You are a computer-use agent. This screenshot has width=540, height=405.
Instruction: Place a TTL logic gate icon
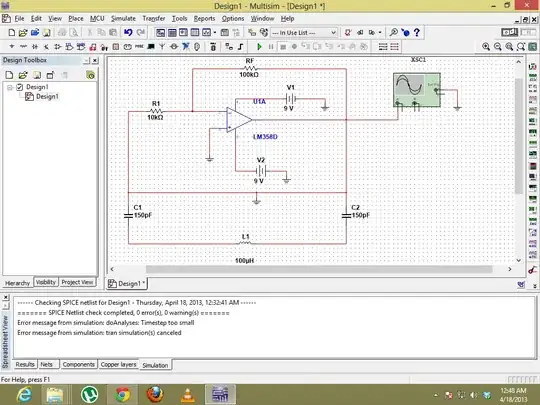tap(69, 46)
